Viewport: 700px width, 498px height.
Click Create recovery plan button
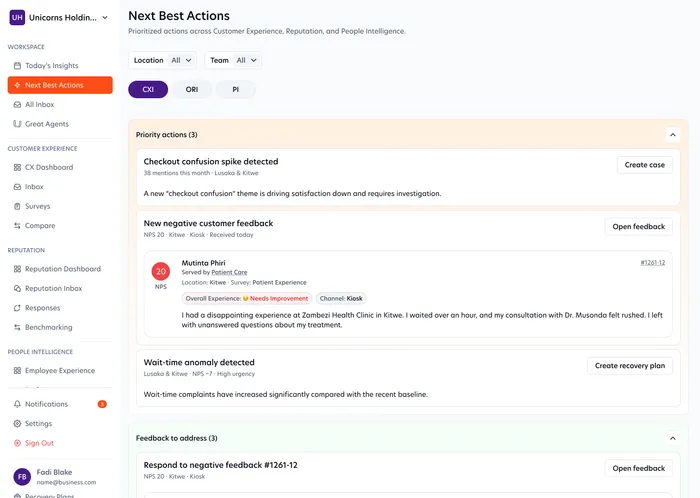click(629, 366)
